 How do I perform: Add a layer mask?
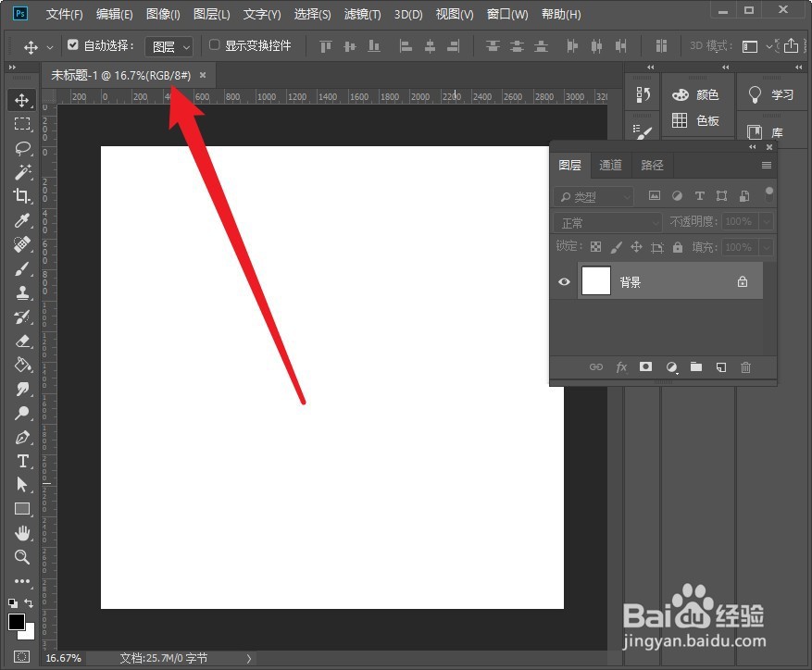[645, 366]
